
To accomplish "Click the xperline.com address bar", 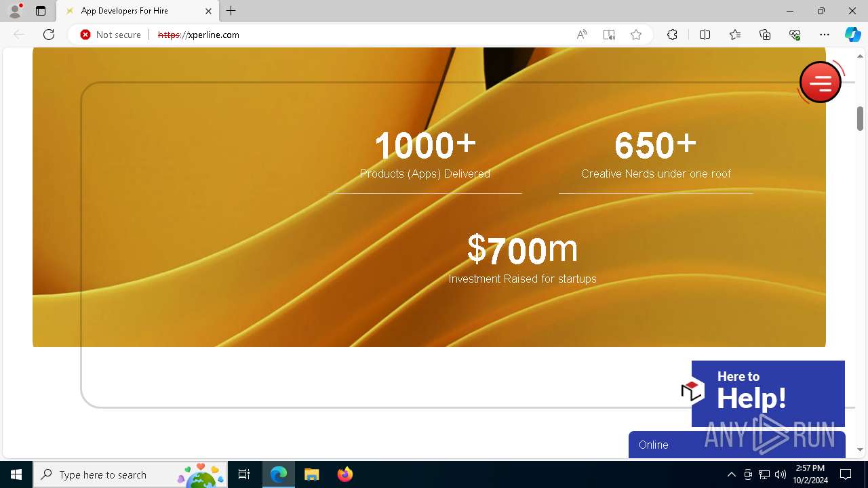I will click(359, 35).
